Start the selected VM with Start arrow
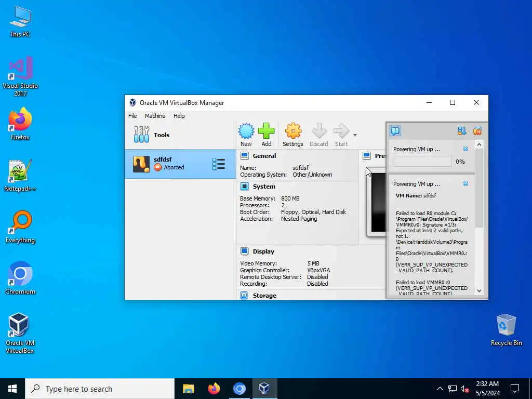 [x=341, y=131]
